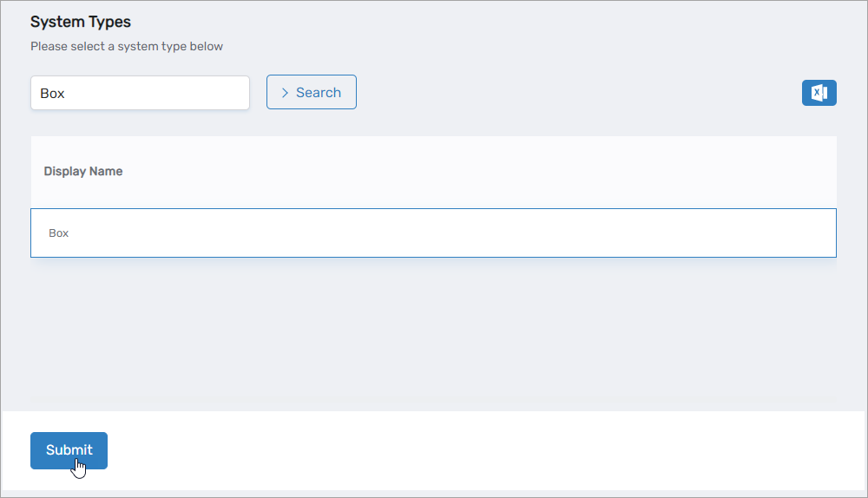Click the "Display Name" header text
The height and width of the screenshot is (498, 868).
pyautogui.click(x=83, y=172)
